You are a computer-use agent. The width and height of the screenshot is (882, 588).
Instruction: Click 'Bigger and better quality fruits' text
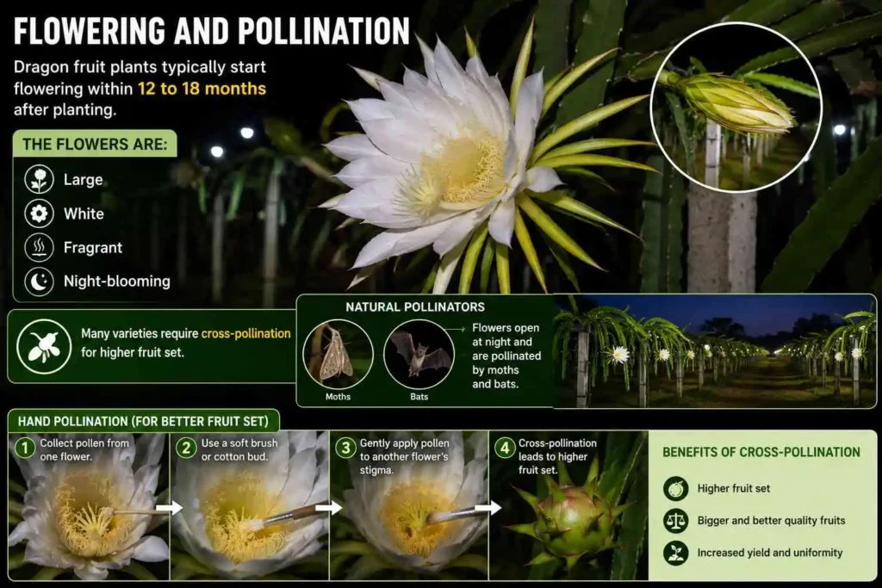771,521
